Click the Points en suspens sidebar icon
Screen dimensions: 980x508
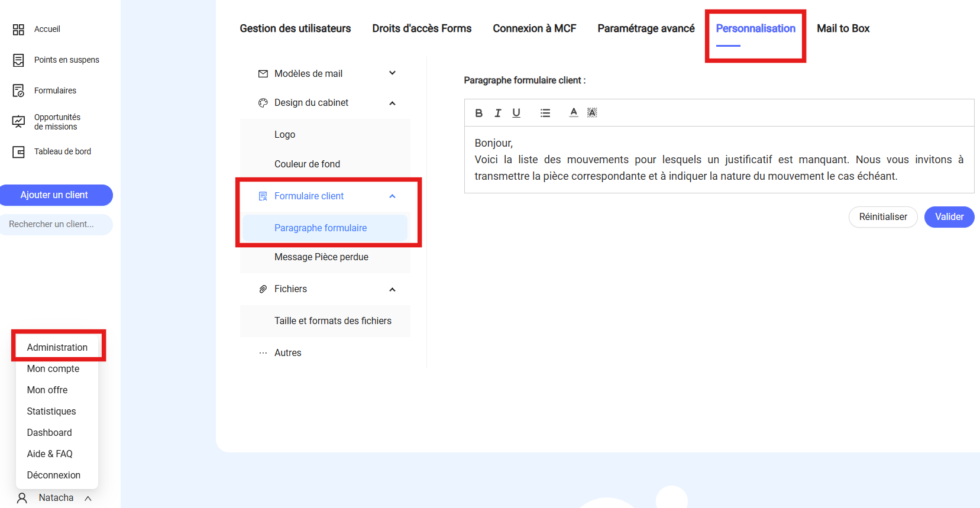18,60
